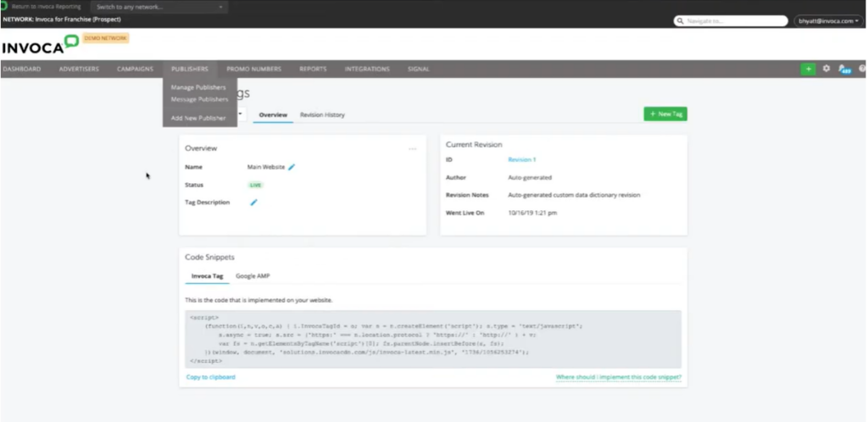Open the Reports nav menu
This screenshot has width=868, height=422.
tap(313, 69)
